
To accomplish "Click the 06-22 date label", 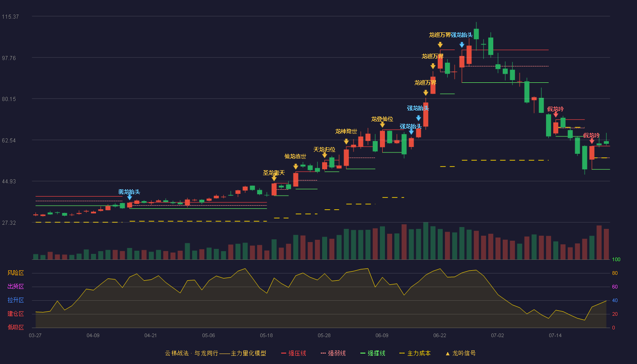I will (x=440, y=335).
